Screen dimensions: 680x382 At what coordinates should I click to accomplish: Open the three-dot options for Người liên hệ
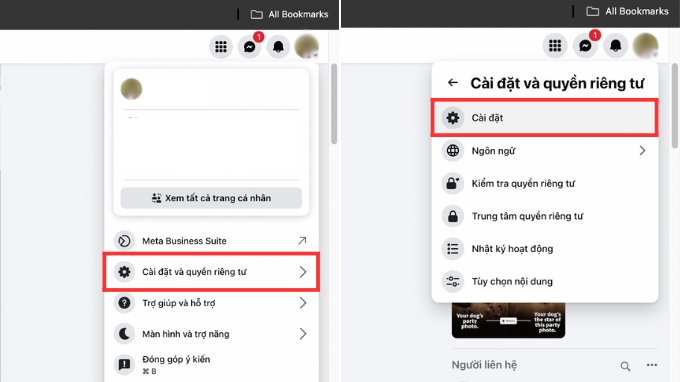652,365
